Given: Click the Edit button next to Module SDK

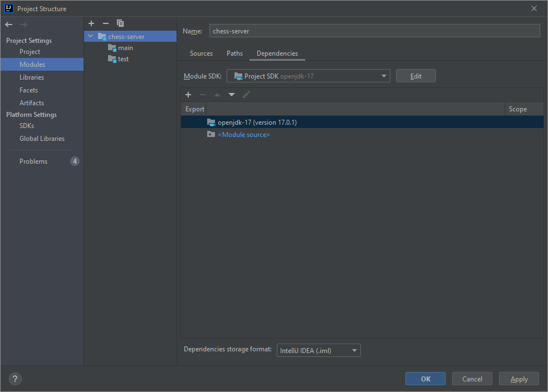Looking at the screenshot, I should [415, 76].
